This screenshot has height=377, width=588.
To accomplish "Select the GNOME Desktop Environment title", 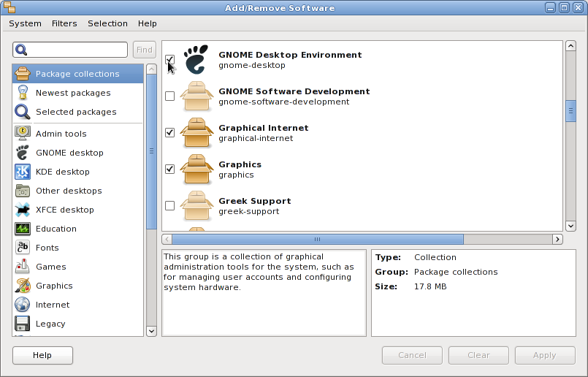I will coord(290,55).
